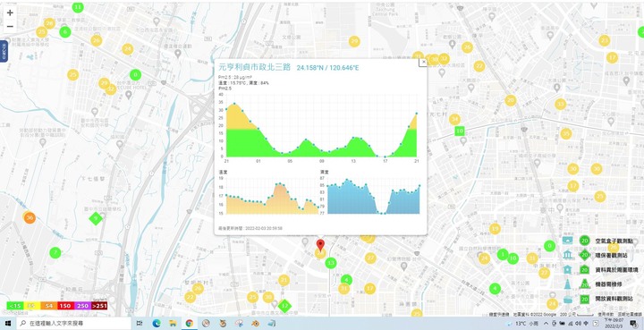Open File Explorer from the taskbar

pyautogui.click(x=173, y=324)
